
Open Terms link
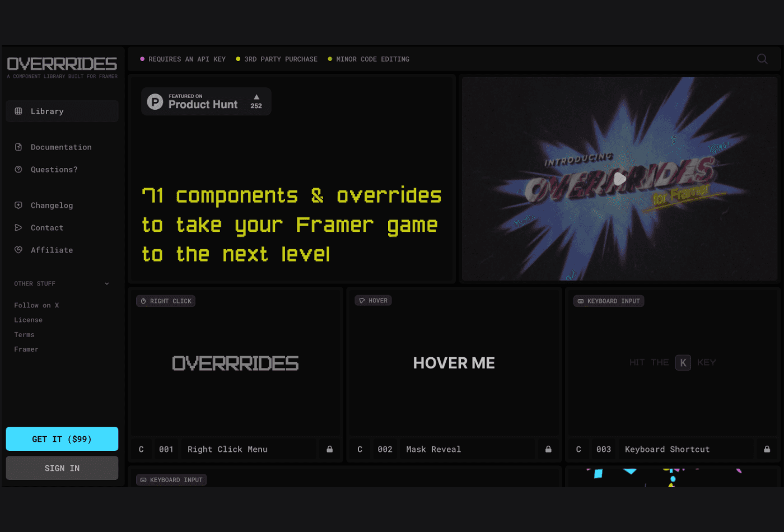24,334
